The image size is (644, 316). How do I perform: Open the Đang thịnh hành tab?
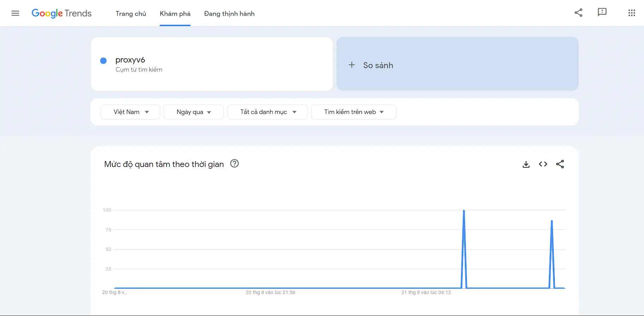click(229, 13)
